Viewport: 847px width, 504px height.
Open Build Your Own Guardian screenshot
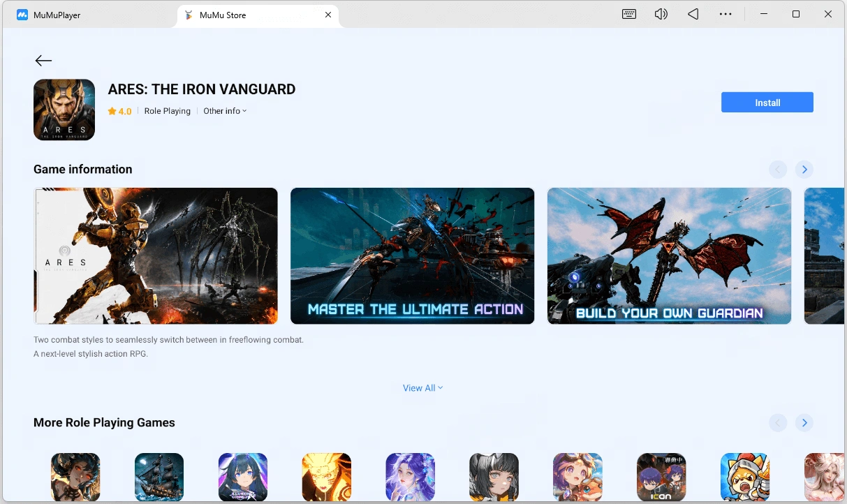pyautogui.click(x=669, y=256)
